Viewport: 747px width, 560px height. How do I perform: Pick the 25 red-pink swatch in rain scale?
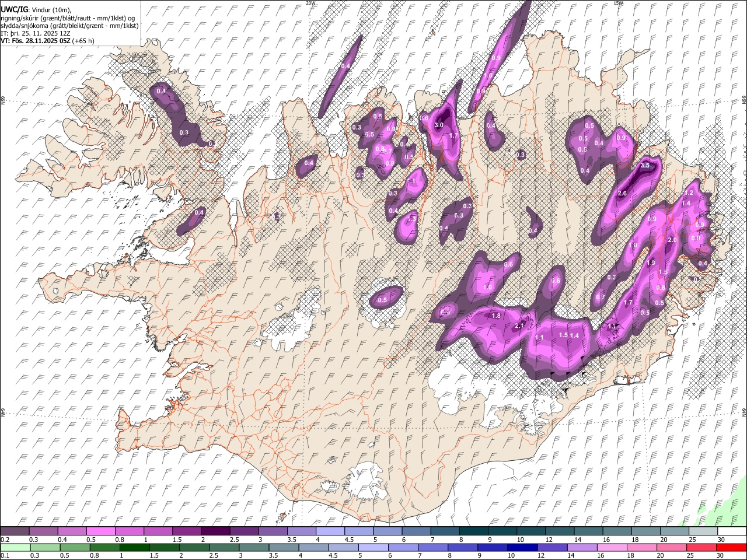pos(701,547)
